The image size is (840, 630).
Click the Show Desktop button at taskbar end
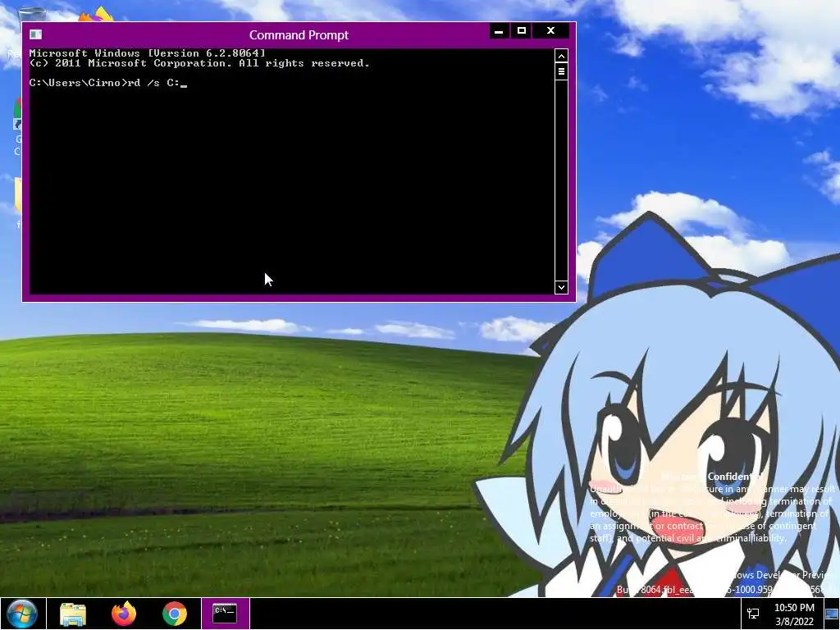pyautogui.click(x=833, y=614)
